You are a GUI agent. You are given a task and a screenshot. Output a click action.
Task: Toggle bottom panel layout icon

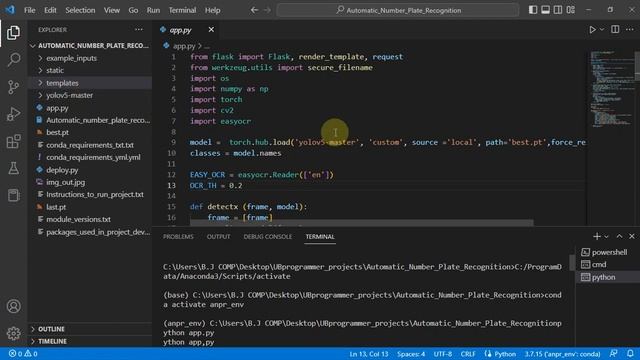pos(545,10)
